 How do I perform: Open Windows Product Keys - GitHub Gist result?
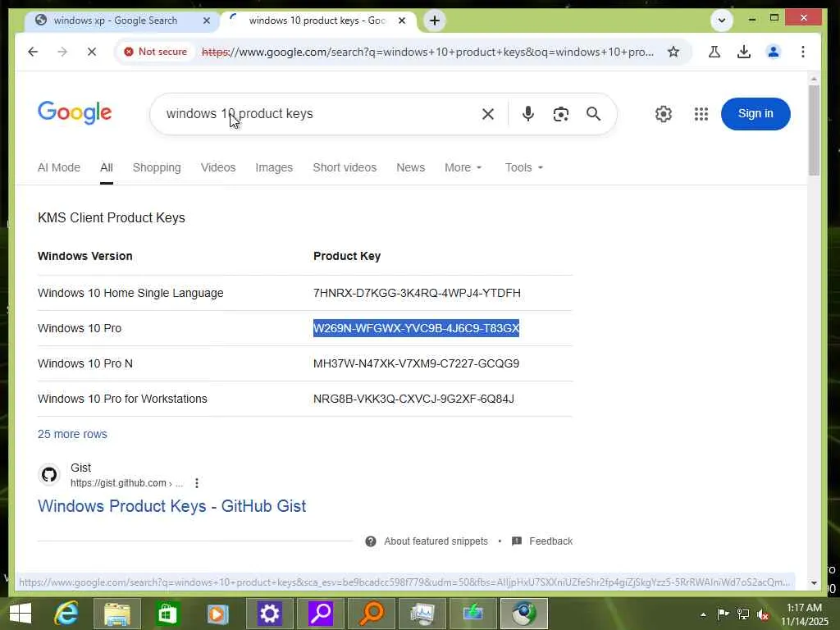click(x=171, y=505)
